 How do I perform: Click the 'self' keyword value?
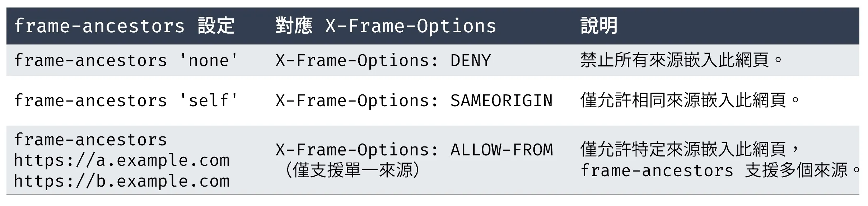click(x=209, y=100)
